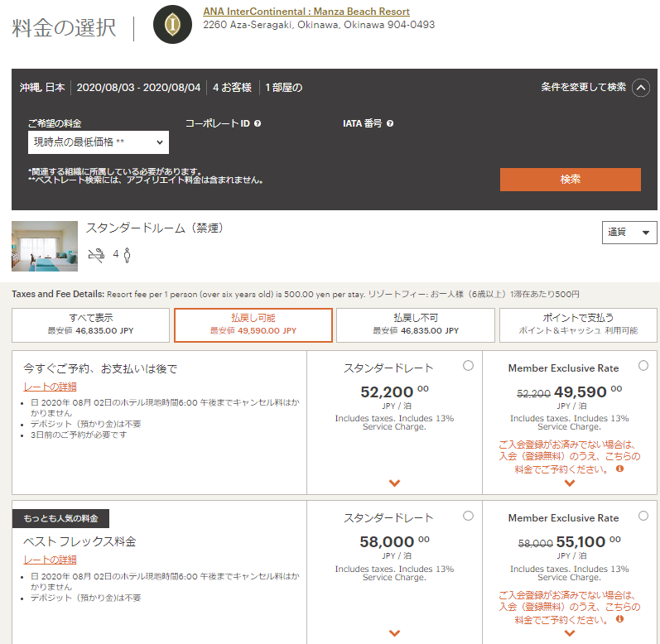This screenshot has width=660, height=644.
Task: Click info icon under 49,590 member rate
Action: [619, 469]
